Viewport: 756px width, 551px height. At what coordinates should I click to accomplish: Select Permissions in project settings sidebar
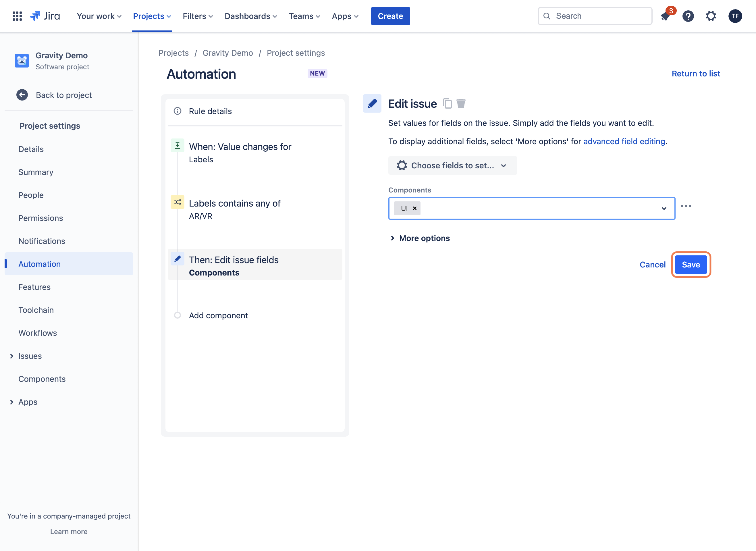click(x=41, y=218)
